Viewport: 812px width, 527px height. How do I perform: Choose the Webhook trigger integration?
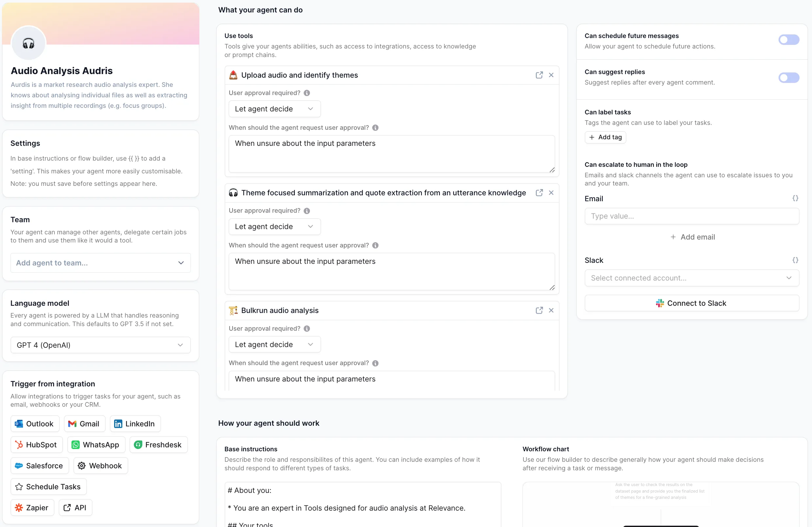coord(100,466)
